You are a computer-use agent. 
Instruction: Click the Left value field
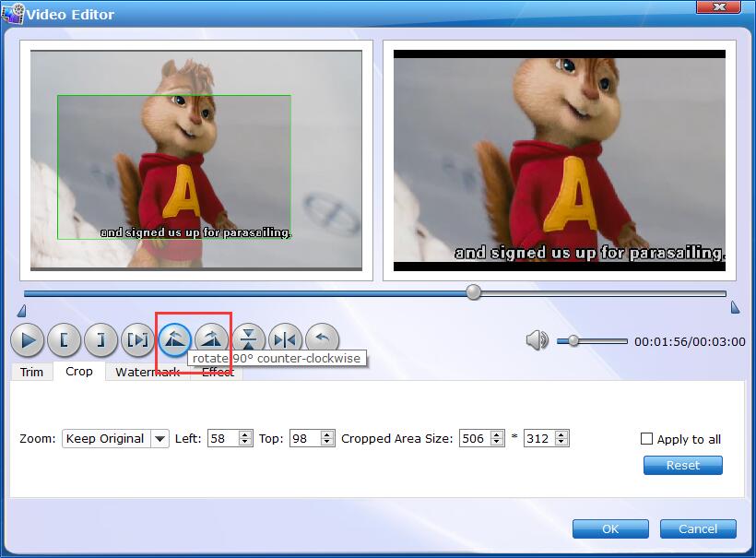pyautogui.click(x=223, y=438)
